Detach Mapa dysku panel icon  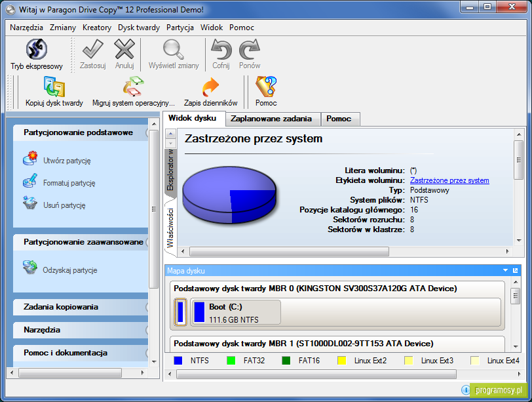[515, 270]
